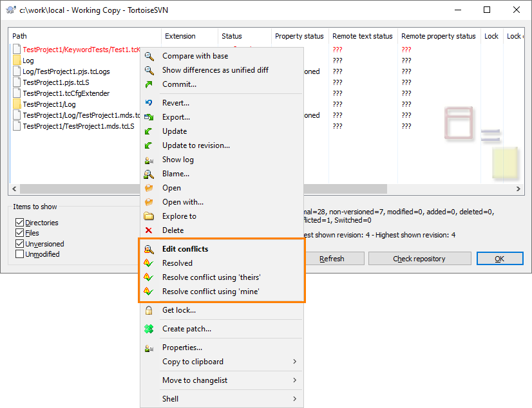
Task: Click the Create patch icon
Action: (x=149, y=328)
